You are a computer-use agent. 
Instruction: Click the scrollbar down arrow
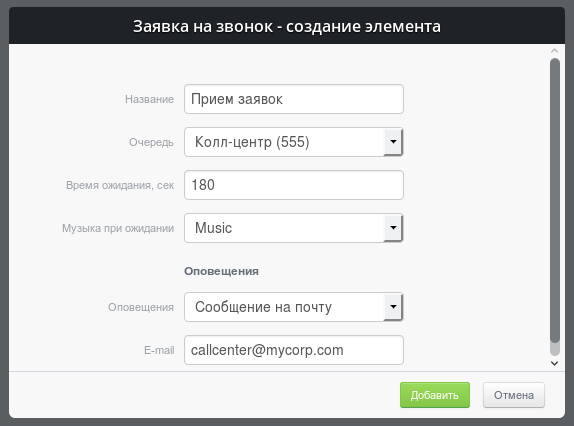[555, 363]
